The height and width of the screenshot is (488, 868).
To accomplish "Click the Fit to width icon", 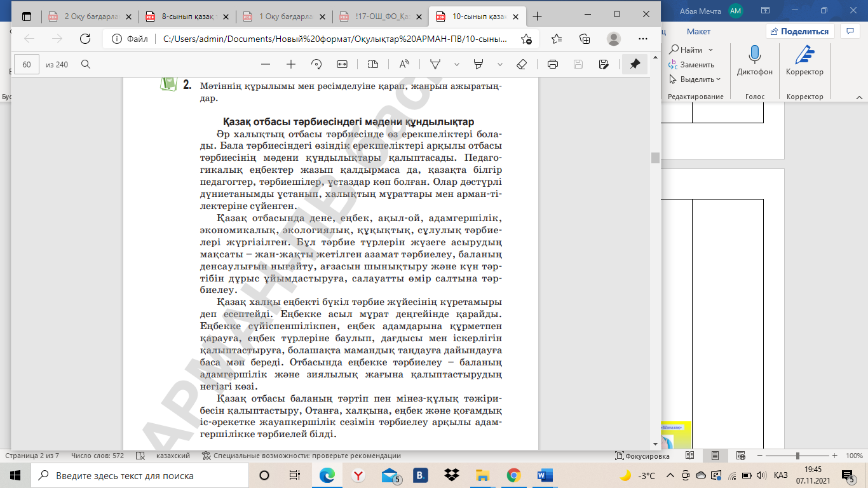I will 342,64.
